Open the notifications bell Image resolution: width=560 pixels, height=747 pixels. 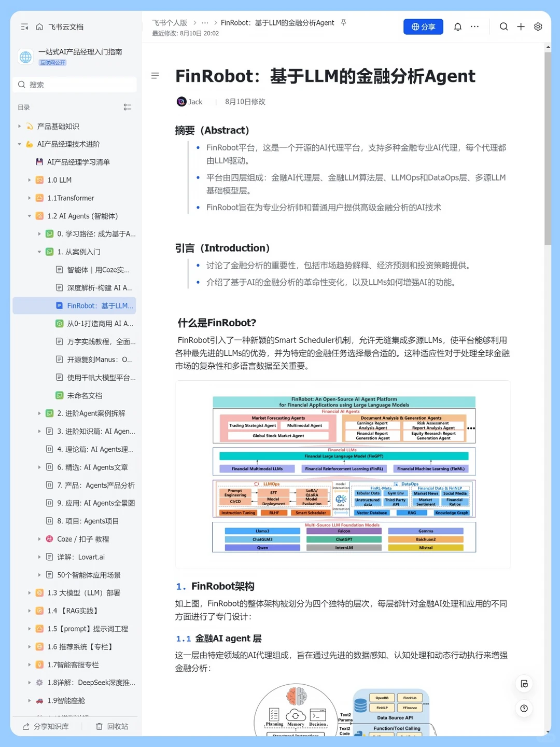click(458, 27)
